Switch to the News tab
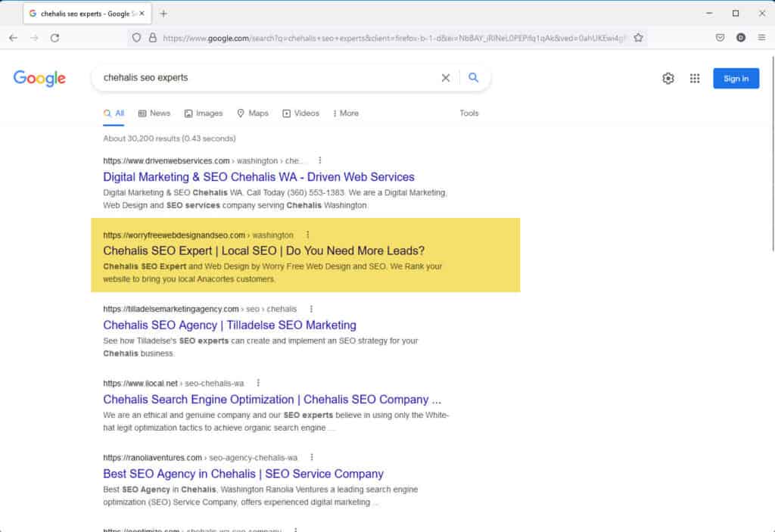 (x=154, y=114)
